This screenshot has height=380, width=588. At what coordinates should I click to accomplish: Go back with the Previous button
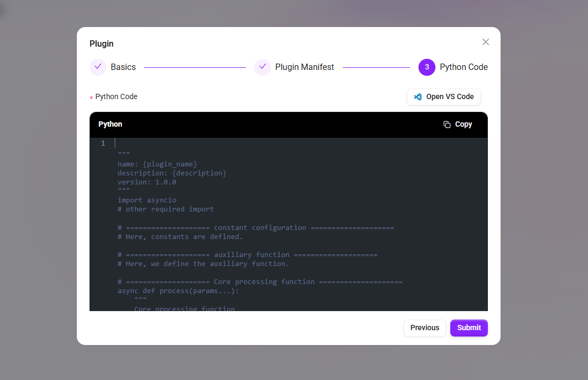point(425,328)
